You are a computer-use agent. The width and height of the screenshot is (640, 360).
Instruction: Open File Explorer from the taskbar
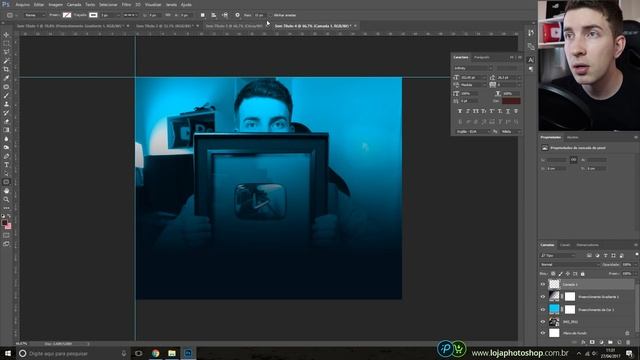point(172,353)
